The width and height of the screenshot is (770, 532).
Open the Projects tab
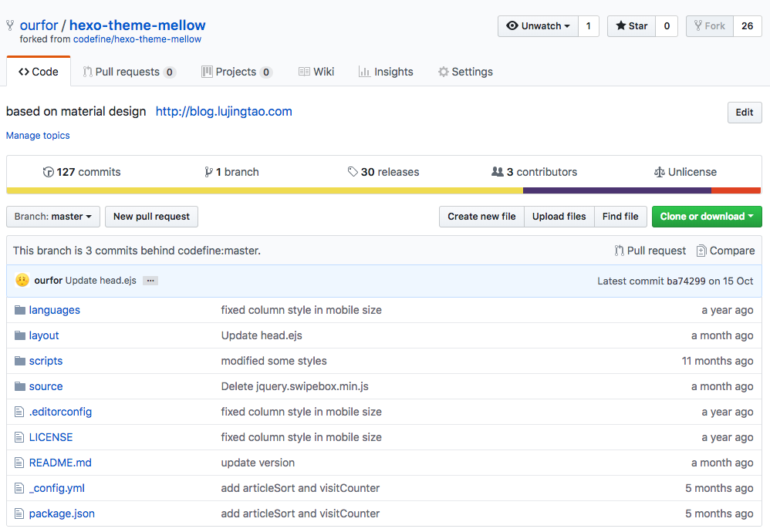coord(237,72)
